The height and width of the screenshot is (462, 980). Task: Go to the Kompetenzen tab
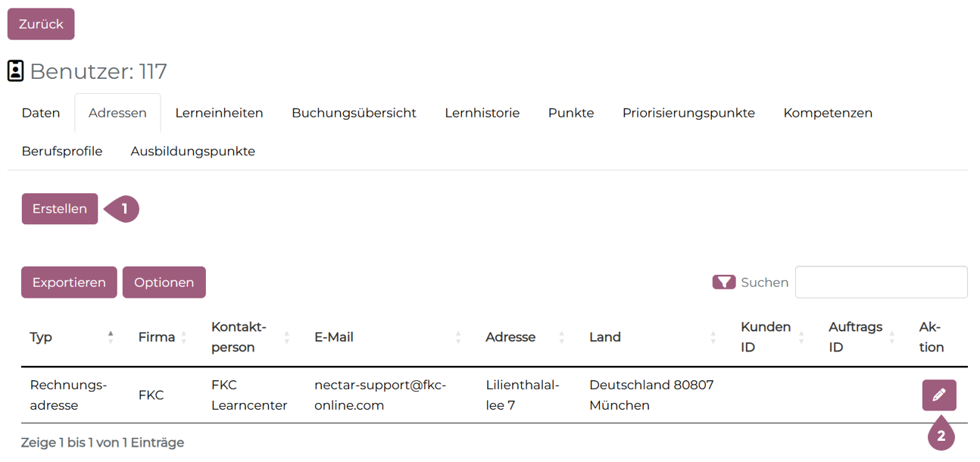(x=828, y=113)
